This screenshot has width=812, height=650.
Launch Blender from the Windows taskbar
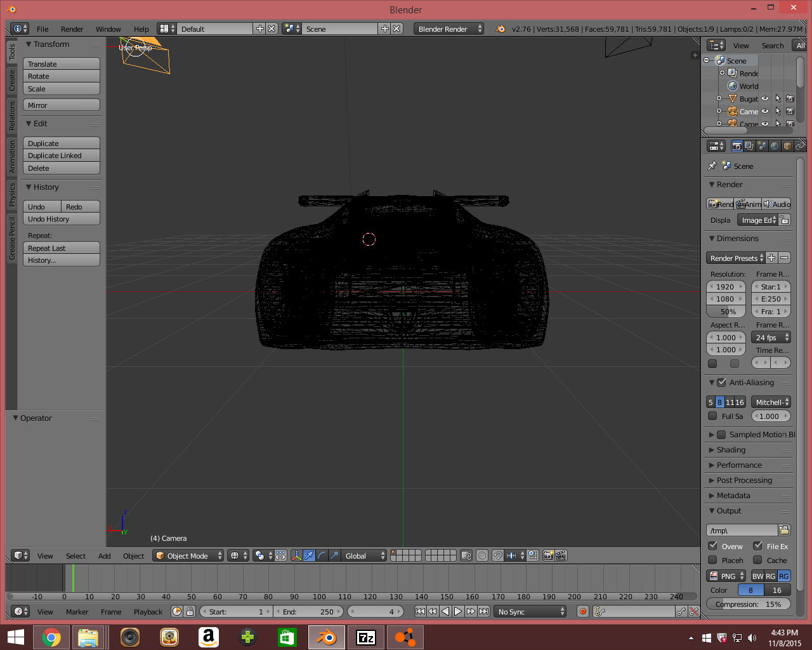(x=327, y=637)
